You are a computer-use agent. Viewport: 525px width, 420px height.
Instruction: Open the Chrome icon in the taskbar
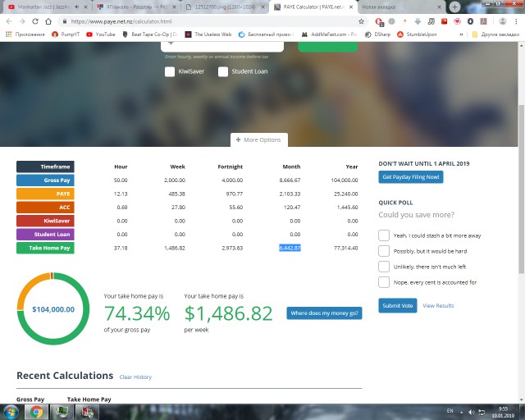(x=36, y=411)
